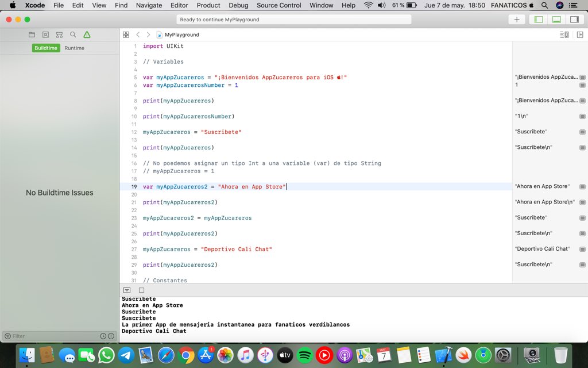
Task: Click the Library plus button
Action: point(517,20)
